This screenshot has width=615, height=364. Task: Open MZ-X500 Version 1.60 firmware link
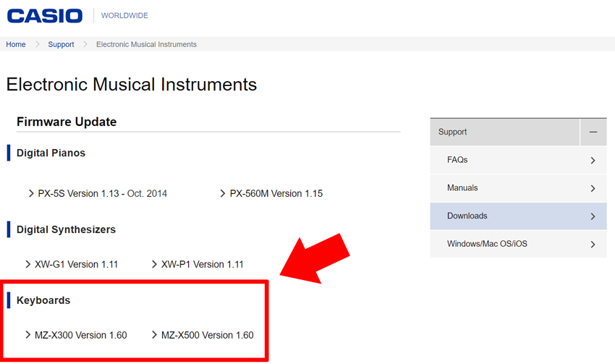(208, 335)
